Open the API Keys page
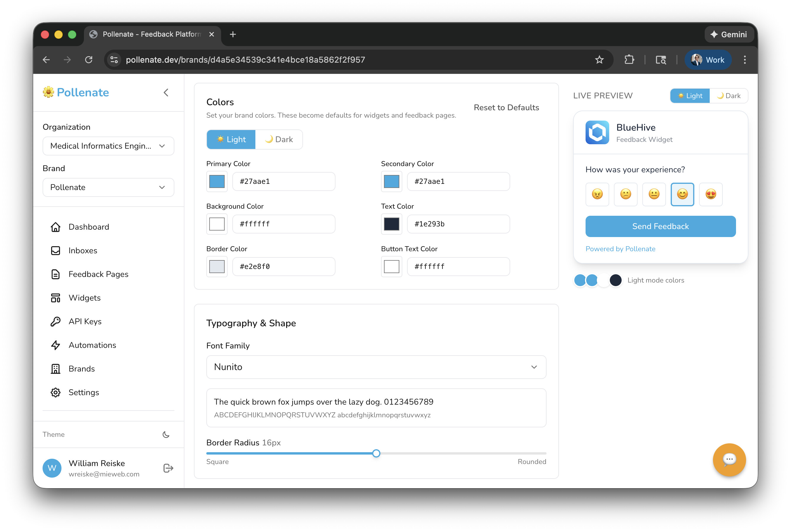 pyautogui.click(x=85, y=321)
